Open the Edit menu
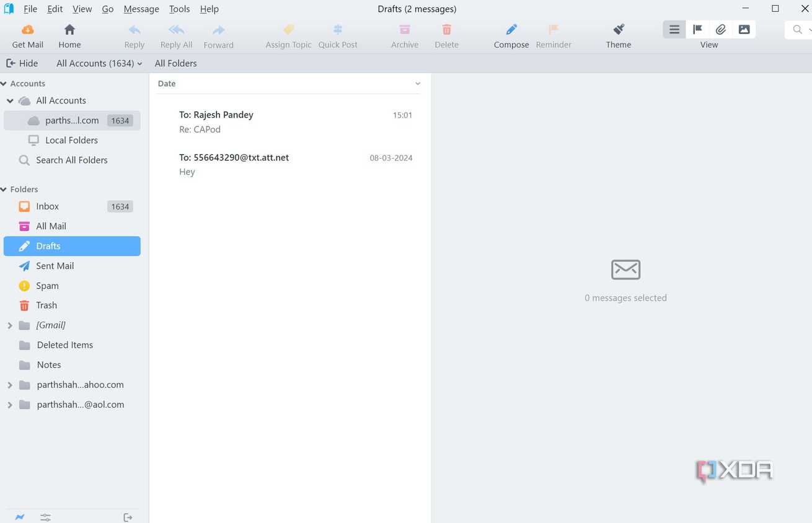The width and height of the screenshot is (812, 523). coord(55,9)
